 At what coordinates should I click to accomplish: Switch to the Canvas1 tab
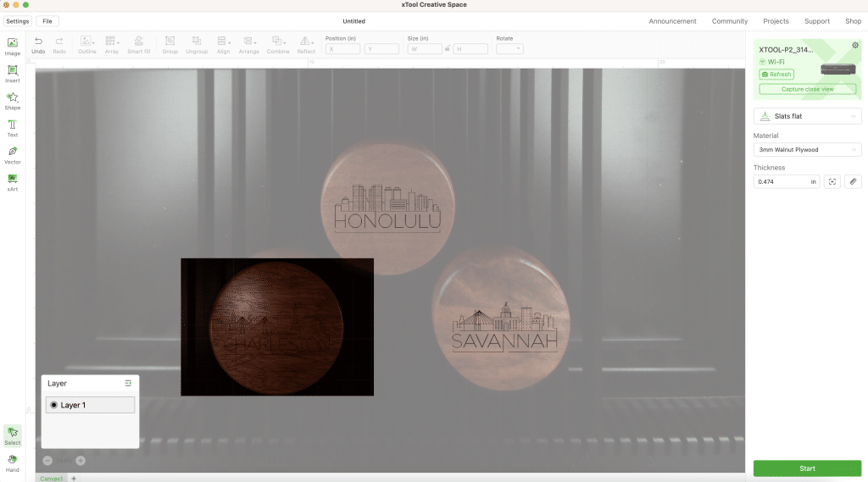(x=52, y=478)
